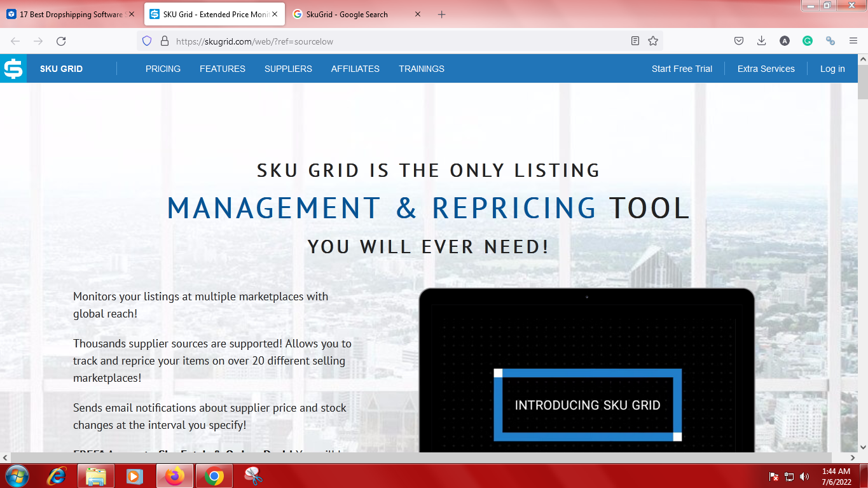Click the 'MANAGEMENT & REPRICING TOOL' heading
The width and height of the screenshot is (868, 488).
click(x=428, y=208)
